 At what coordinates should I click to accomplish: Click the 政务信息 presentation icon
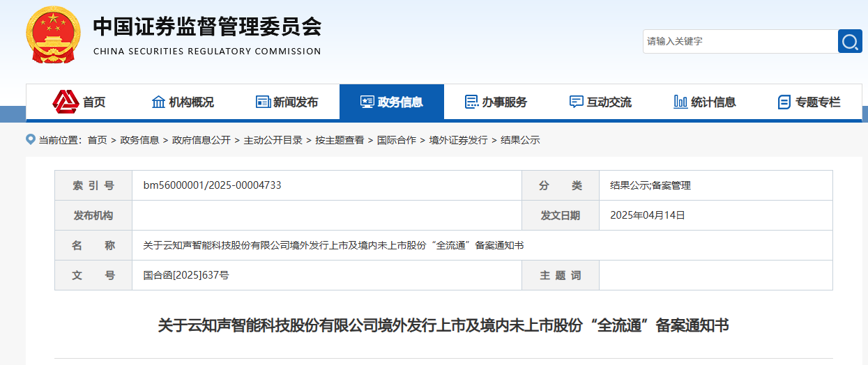[x=367, y=102]
